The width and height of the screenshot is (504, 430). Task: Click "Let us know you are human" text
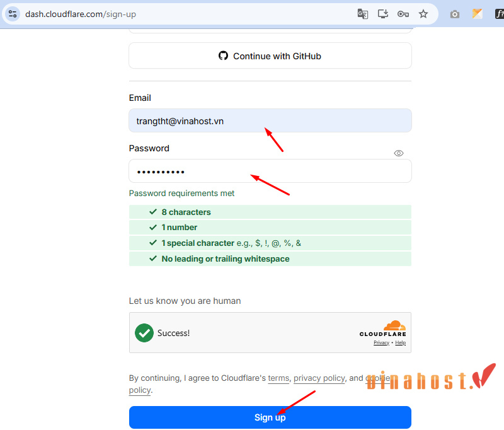click(185, 301)
